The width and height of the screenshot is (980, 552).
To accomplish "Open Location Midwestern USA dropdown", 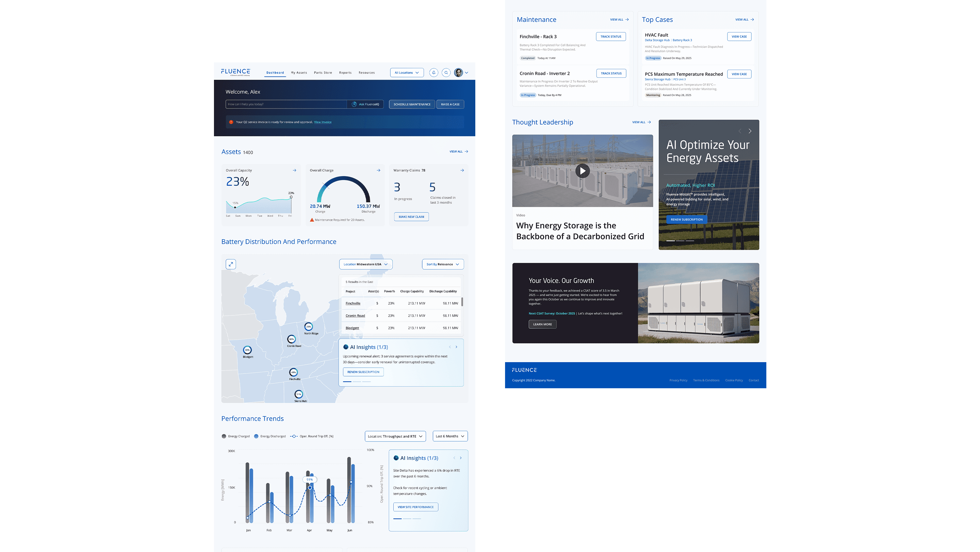I will point(365,264).
